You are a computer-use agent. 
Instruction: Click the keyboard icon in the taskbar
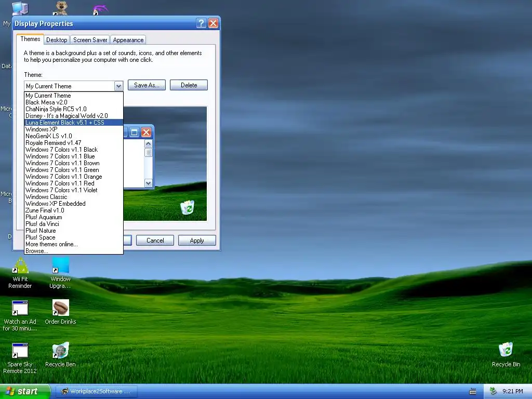[473, 392]
